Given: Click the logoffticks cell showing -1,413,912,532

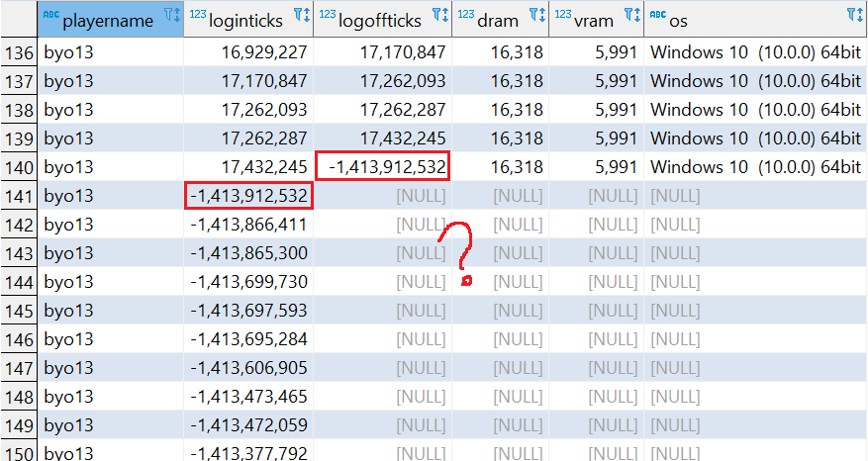Looking at the screenshot, I should (382, 167).
